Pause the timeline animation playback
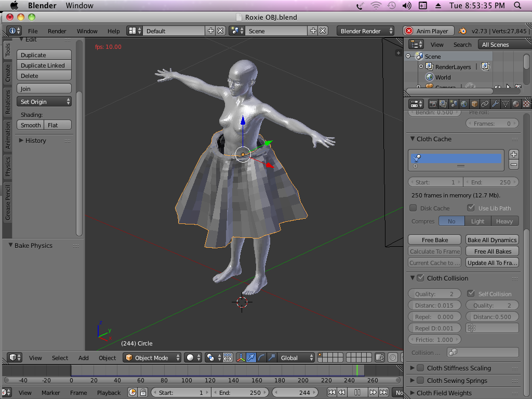The width and height of the screenshot is (532, 399). pyautogui.click(x=357, y=393)
